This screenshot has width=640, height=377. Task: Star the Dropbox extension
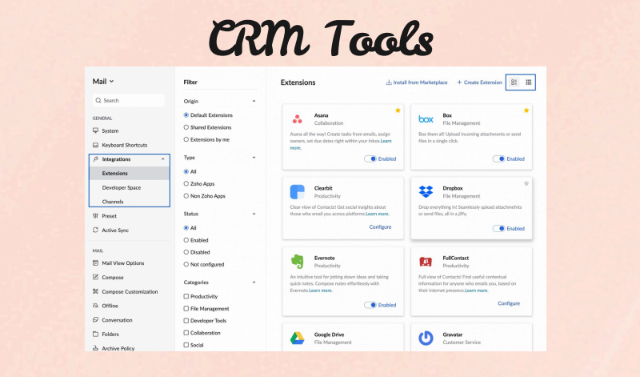[526, 184]
